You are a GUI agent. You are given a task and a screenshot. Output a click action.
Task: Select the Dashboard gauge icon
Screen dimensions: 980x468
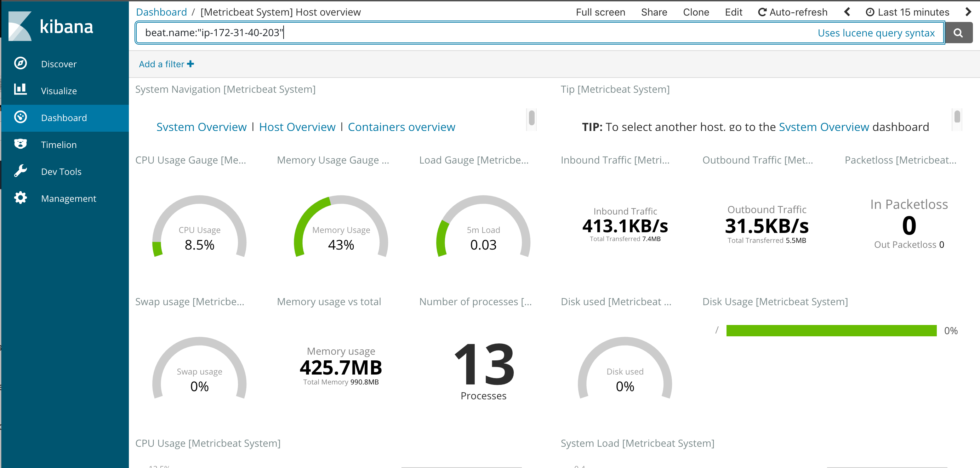(x=21, y=117)
